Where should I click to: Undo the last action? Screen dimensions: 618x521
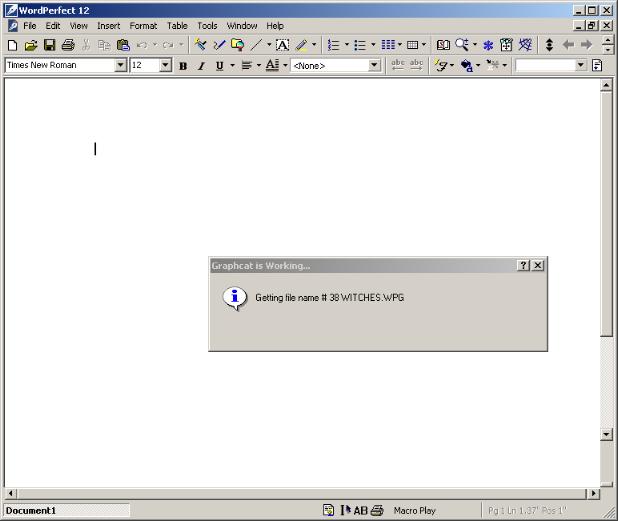[142, 45]
